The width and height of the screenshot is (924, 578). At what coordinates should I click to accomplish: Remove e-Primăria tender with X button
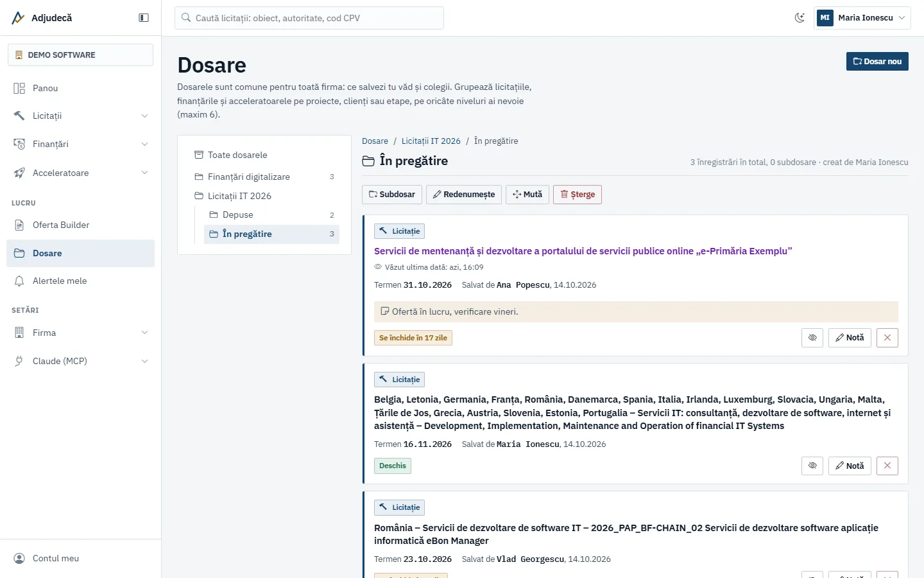tap(887, 338)
